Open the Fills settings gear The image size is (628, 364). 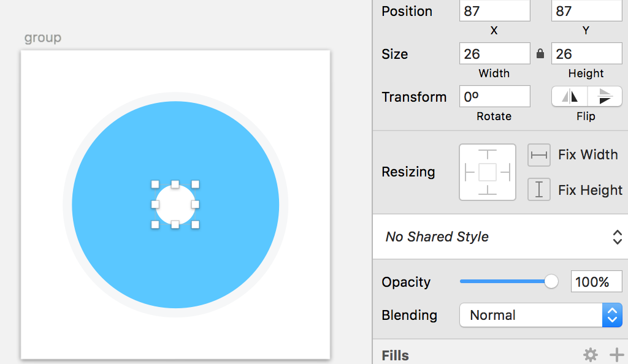[x=590, y=354]
